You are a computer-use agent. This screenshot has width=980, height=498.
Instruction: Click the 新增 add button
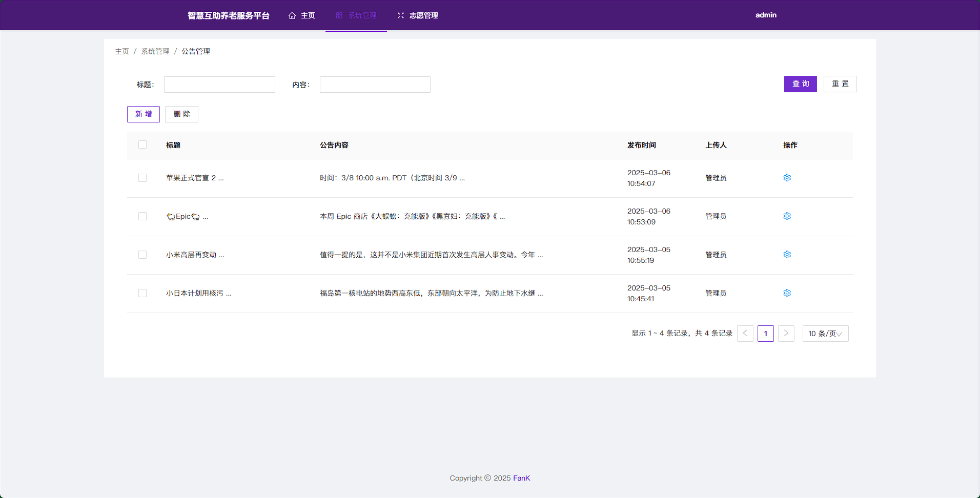(x=144, y=114)
